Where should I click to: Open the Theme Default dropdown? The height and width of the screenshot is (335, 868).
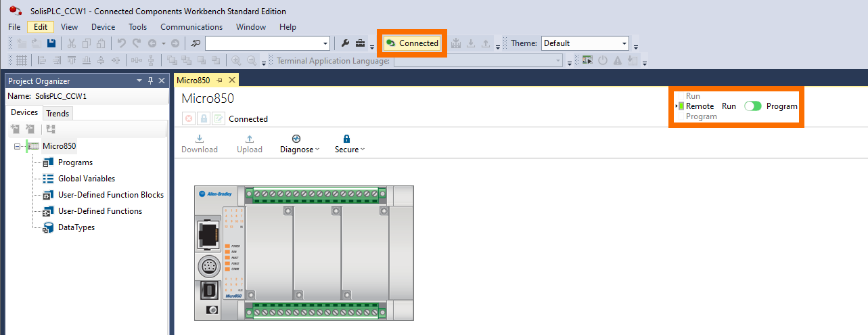point(624,43)
